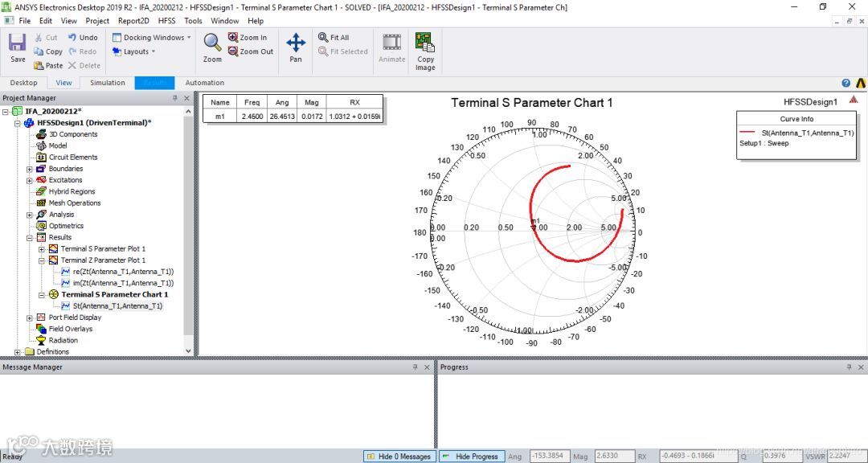Expand the Port Field Display node
This screenshot has height=463, width=868.
(x=30, y=318)
